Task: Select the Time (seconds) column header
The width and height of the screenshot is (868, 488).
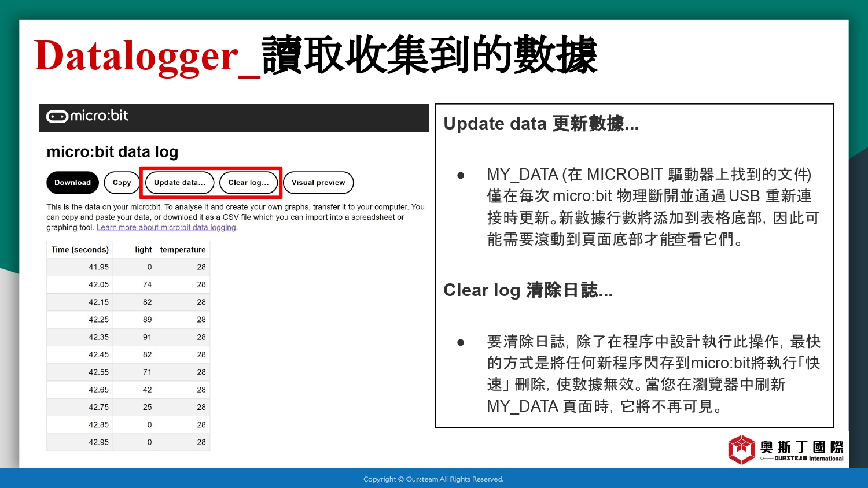Action: [x=80, y=250]
